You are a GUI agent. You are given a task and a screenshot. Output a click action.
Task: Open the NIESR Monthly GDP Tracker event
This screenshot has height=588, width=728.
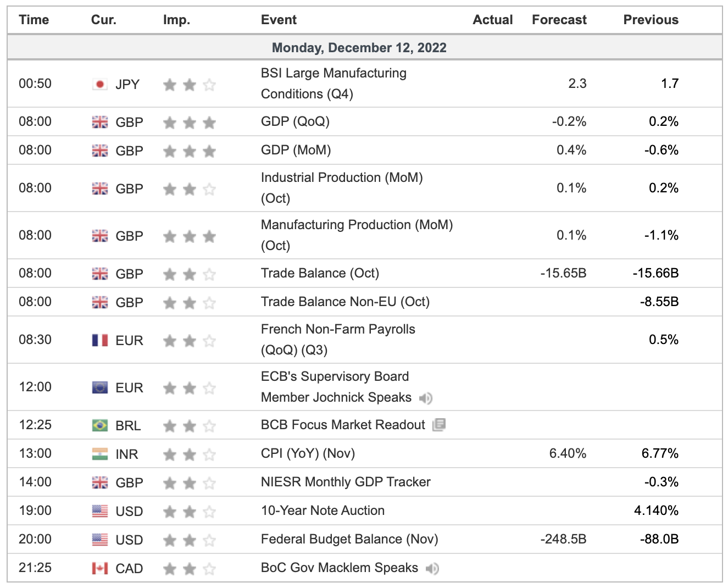346,482
